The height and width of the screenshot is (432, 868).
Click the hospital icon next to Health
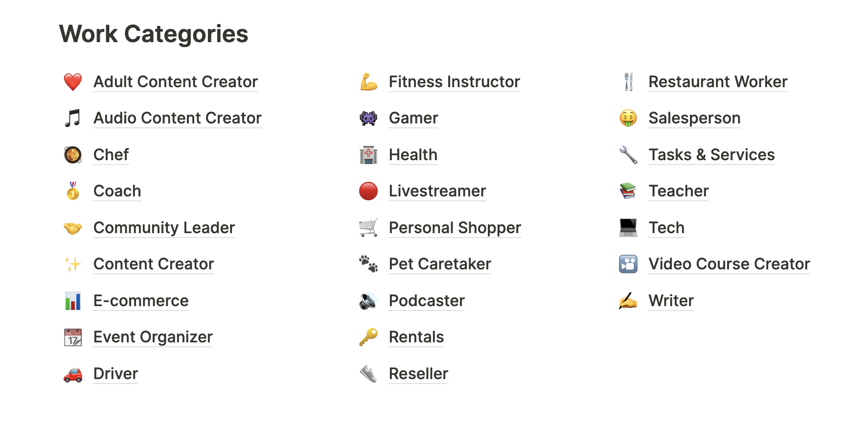click(368, 155)
